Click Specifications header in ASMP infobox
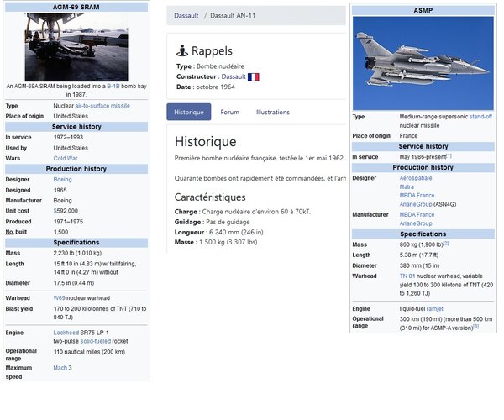Image resolution: width=504 pixels, height=420 pixels. [423, 234]
